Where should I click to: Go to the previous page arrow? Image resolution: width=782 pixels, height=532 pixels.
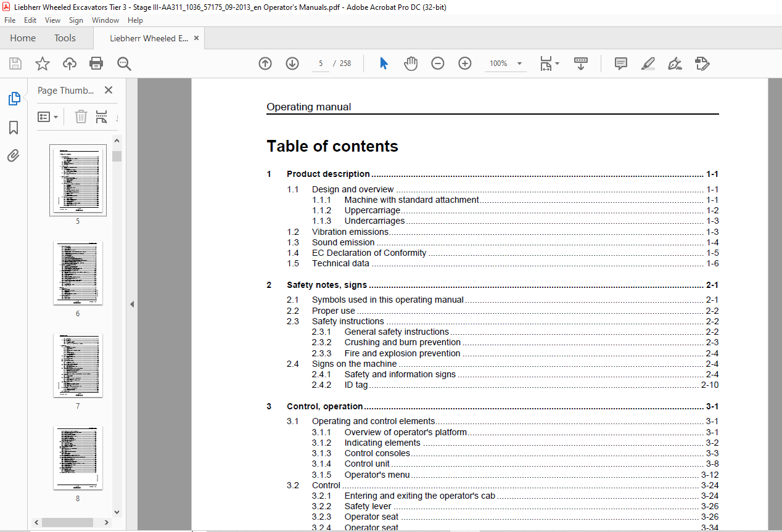pyautogui.click(x=265, y=63)
